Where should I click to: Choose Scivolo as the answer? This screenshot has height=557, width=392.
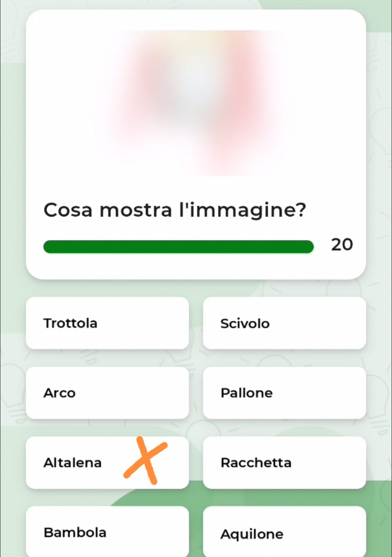[284, 323]
